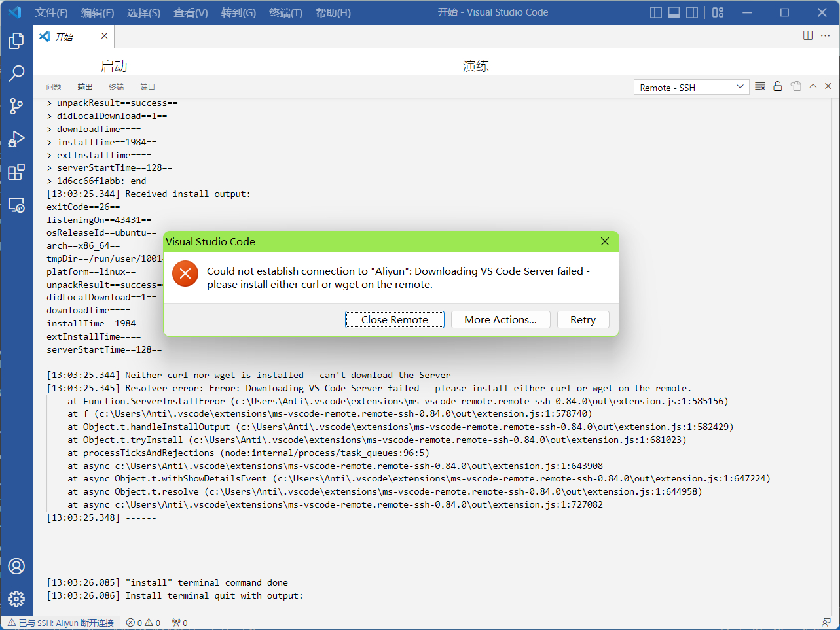Minimize the VS Code window

point(747,12)
